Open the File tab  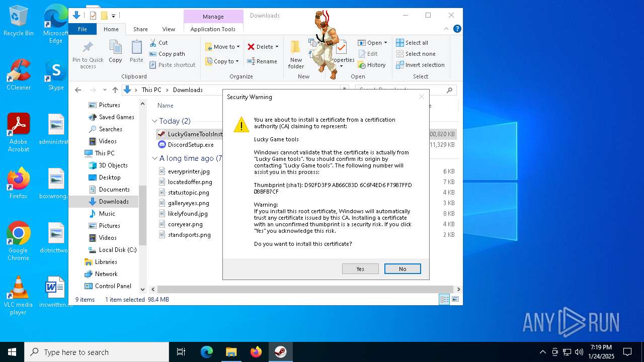click(x=83, y=29)
